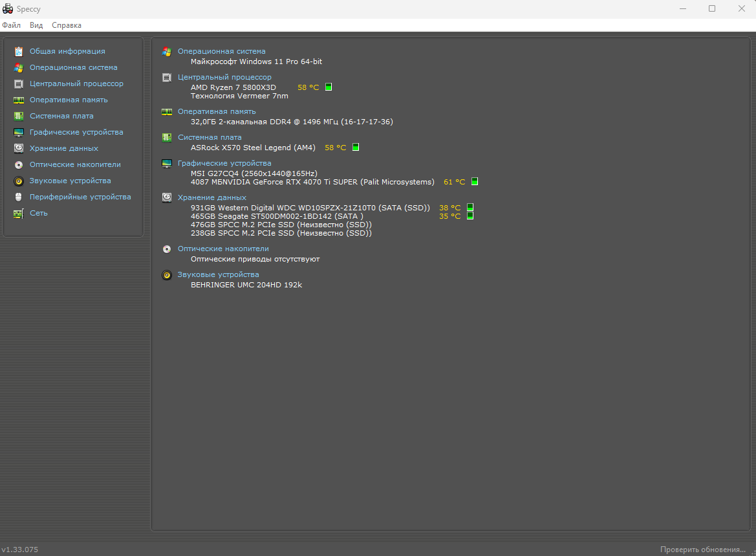The height and width of the screenshot is (556, 756).
Task: Click the Общая информация sidebar icon
Action: pos(19,51)
